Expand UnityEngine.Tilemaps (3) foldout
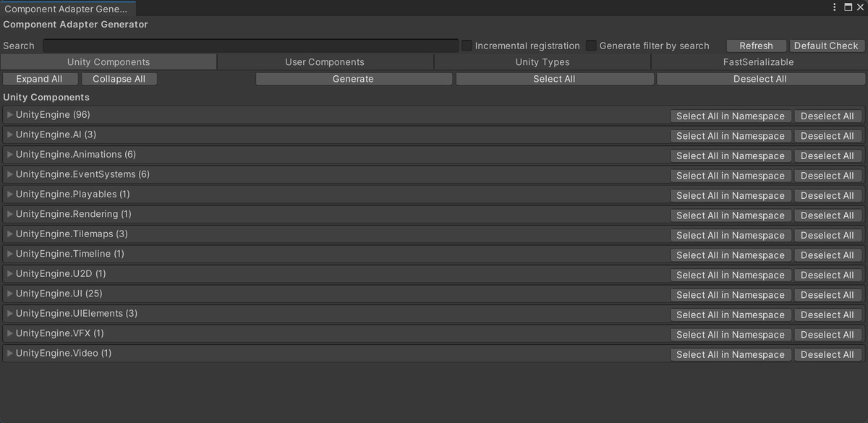The height and width of the screenshot is (423, 868). 10,234
